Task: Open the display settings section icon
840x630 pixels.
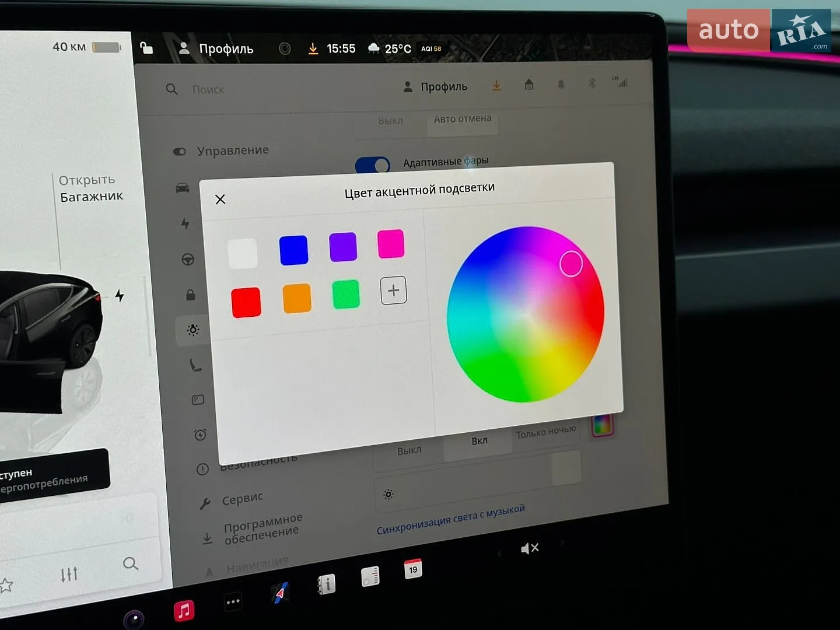Action: point(198,400)
